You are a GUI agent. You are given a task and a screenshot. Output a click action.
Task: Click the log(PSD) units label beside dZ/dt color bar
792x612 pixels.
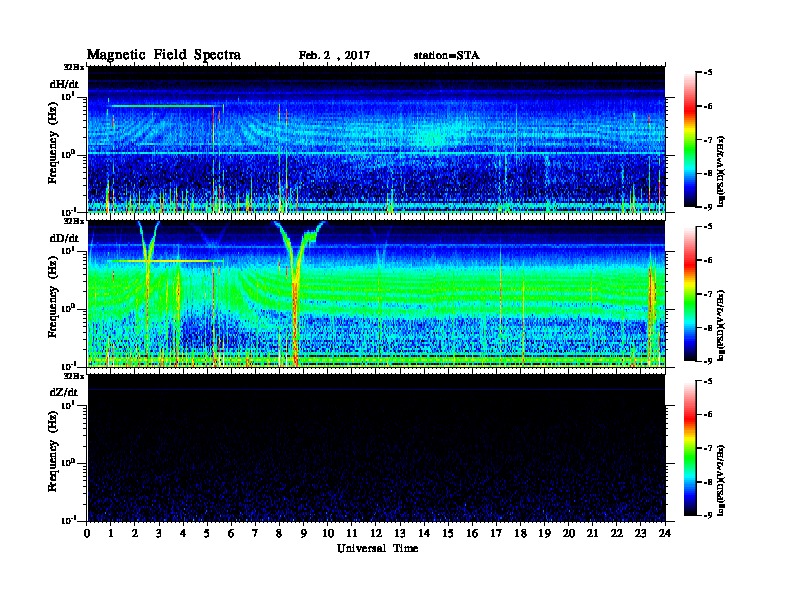721,480
